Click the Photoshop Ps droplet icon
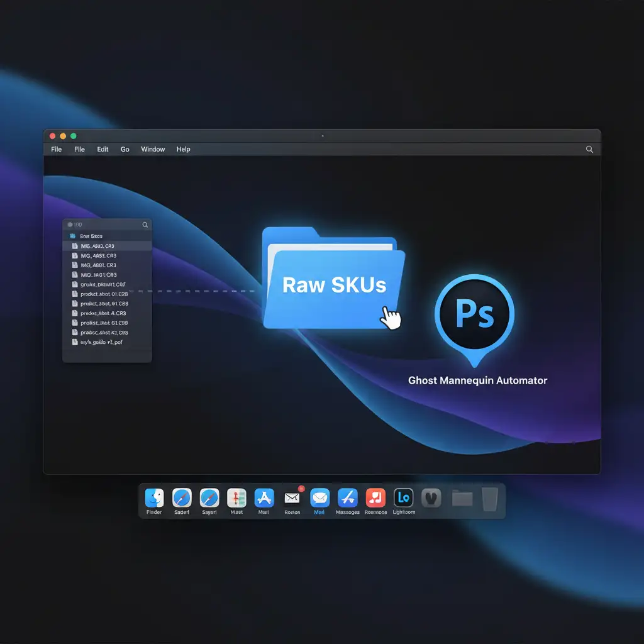This screenshot has width=644, height=644. click(x=474, y=314)
